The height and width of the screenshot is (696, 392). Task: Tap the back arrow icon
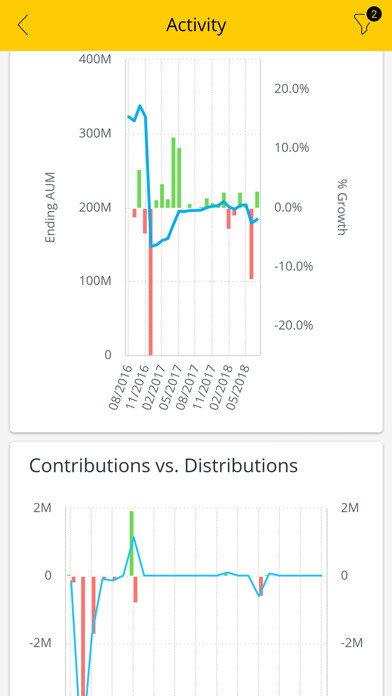(x=23, y=25)
